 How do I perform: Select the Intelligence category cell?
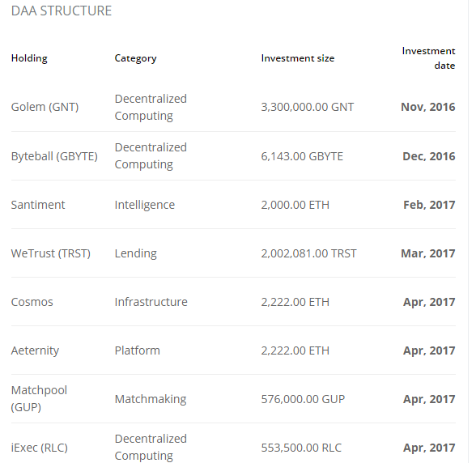point(144,205)
